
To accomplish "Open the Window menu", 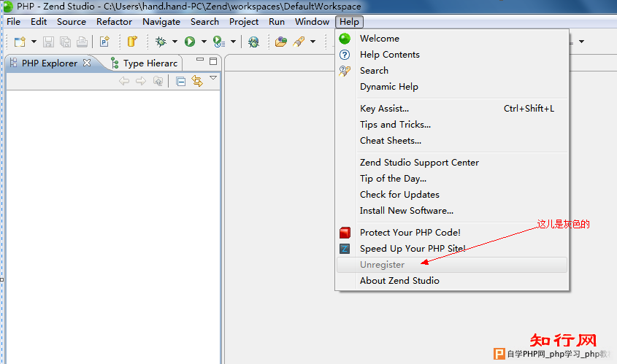I will (x=312, y=22).
